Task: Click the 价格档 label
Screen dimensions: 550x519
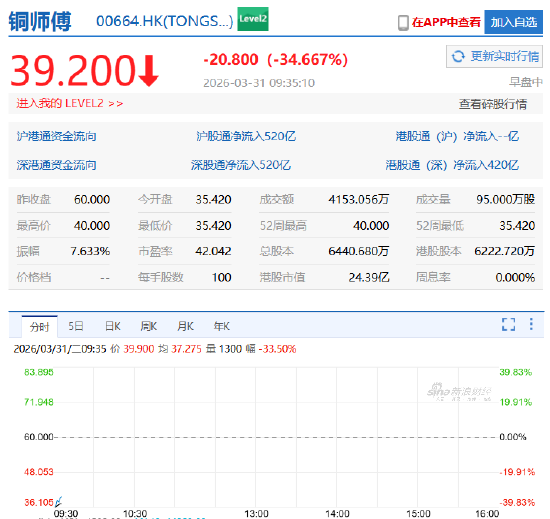Action: pyautogui.click(x=34, y=277)
